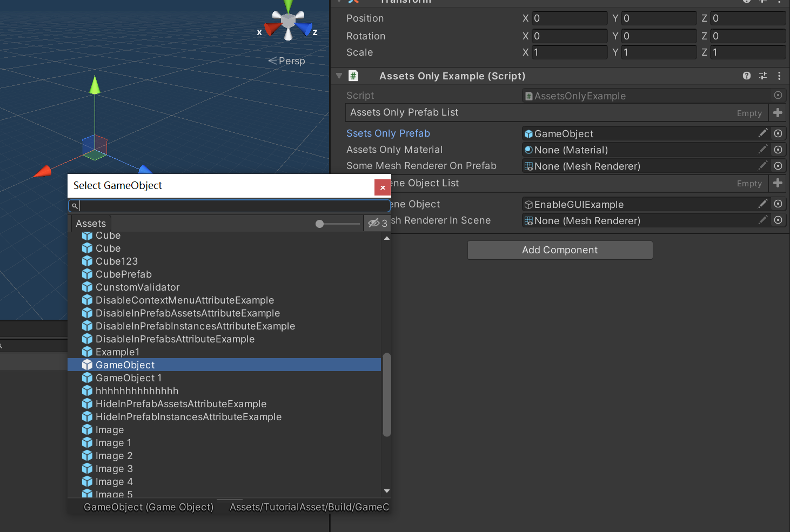The width and height of the screenshot is (790, 532).
Task: Select DisableInPrefabAssetsAttributeExample prefab
Action: pos(224,313)
